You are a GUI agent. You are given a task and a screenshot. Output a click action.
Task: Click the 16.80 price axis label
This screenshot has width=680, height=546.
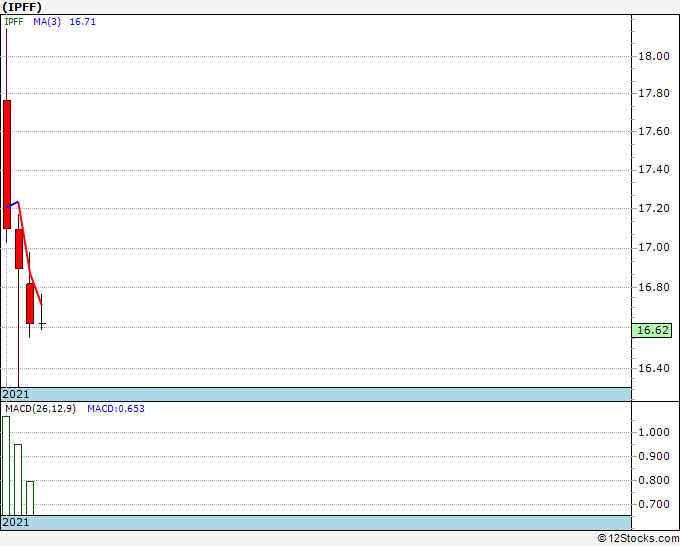[654, 287]
